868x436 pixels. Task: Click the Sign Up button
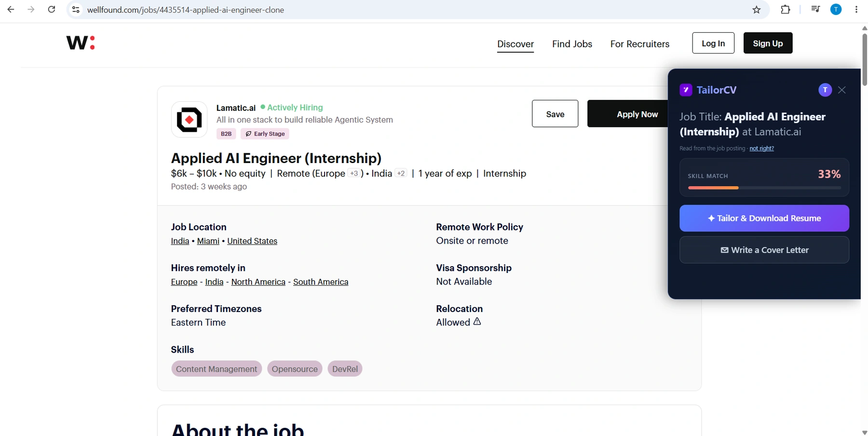pyautogui.click(x=768, y=43)
